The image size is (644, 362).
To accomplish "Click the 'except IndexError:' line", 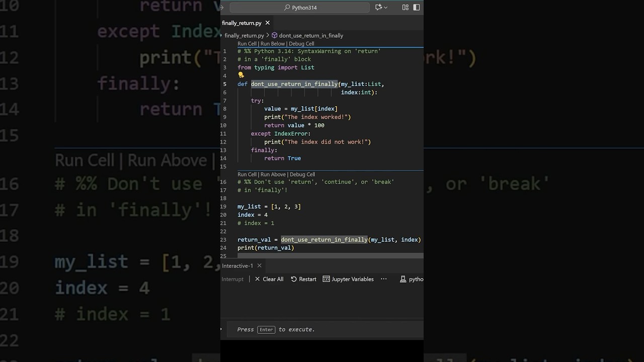I will (x=281, y=134).
